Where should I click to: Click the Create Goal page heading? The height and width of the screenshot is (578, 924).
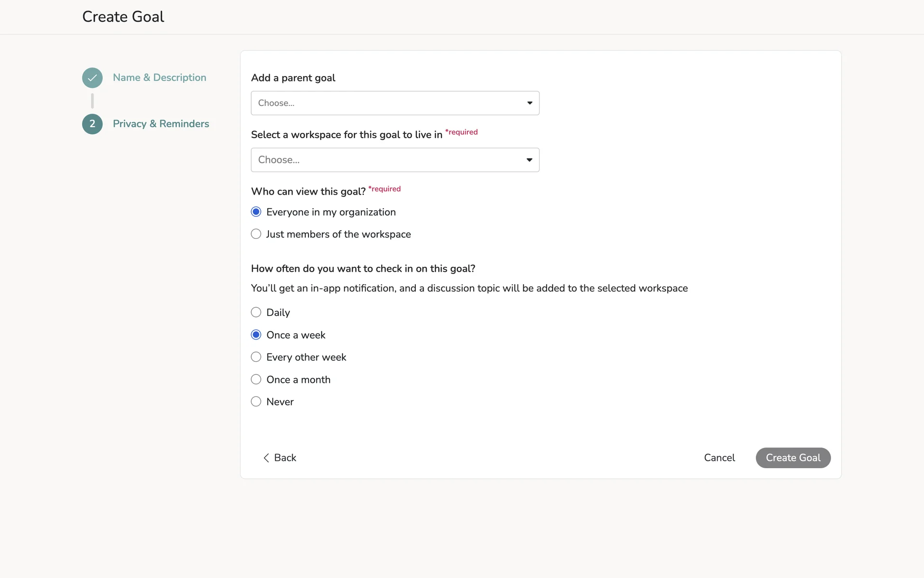(123, 17)
